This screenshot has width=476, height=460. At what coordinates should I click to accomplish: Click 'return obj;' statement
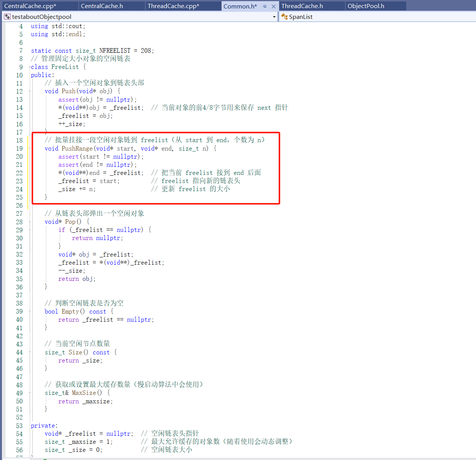(77, 279)
